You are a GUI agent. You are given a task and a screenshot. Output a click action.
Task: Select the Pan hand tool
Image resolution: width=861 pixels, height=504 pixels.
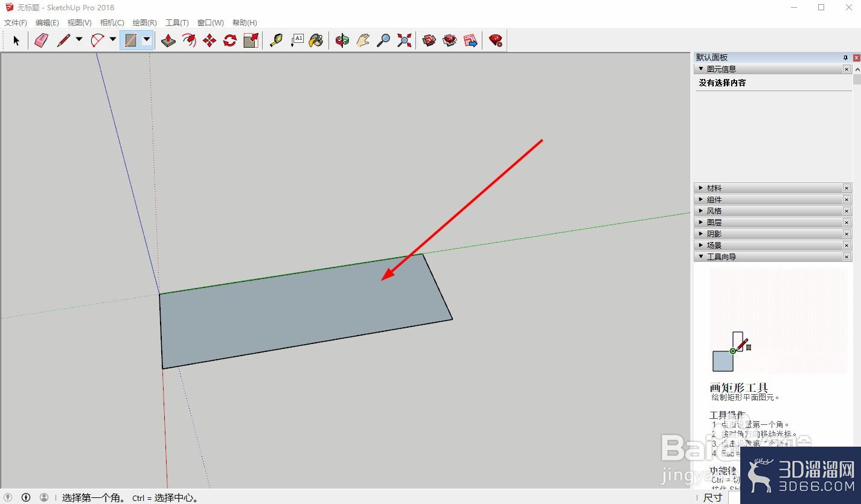coord(363,40)
